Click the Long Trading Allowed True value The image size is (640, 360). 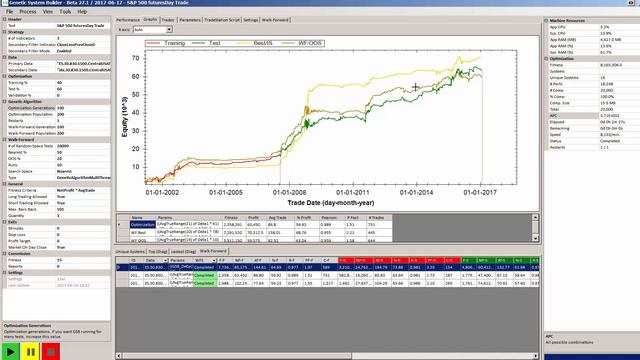tap(83, 197)
